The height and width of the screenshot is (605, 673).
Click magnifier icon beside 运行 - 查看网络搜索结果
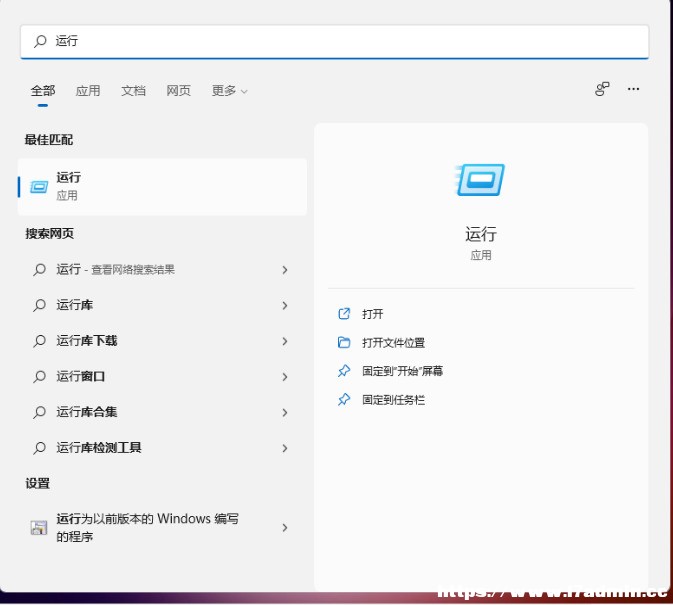(39, 269)
